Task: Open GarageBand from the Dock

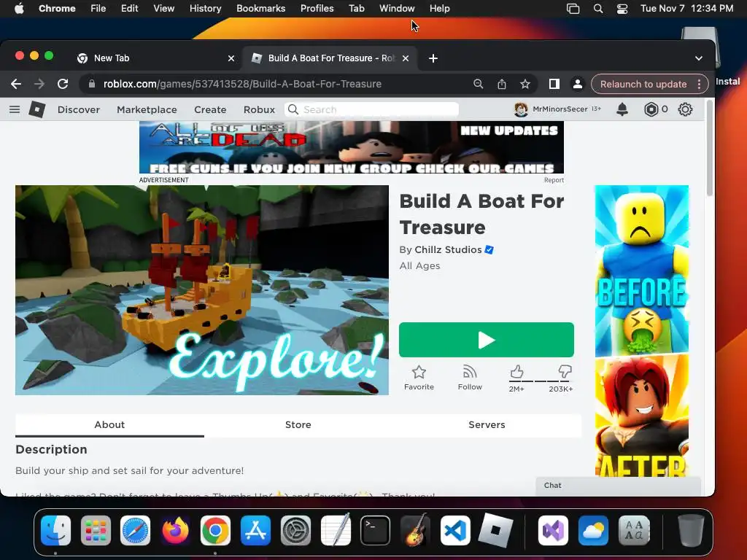Action: (x=415, y=530)
